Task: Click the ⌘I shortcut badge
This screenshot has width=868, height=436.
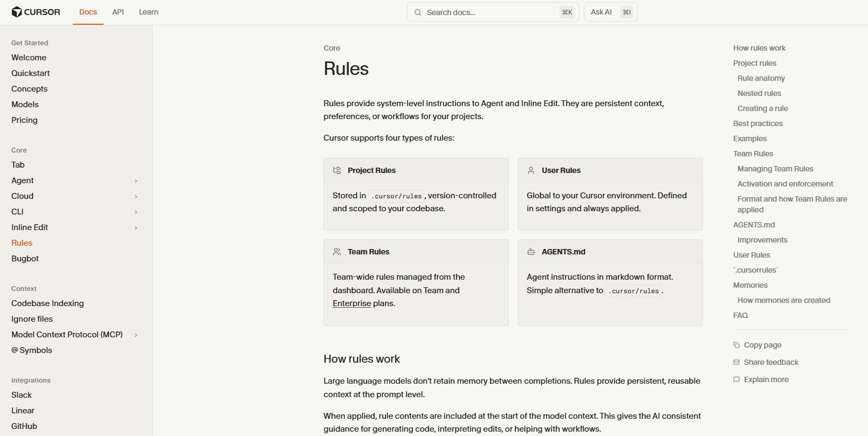Action: (626, 12)
